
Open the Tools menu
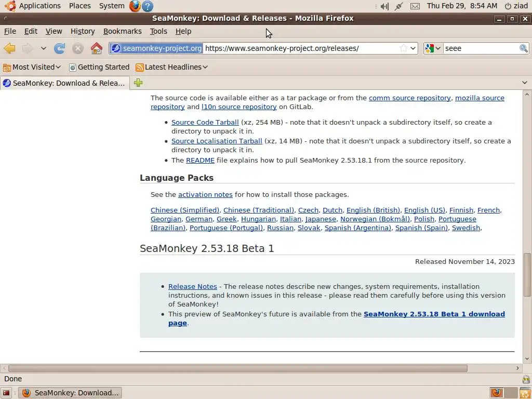pos(158,31)
